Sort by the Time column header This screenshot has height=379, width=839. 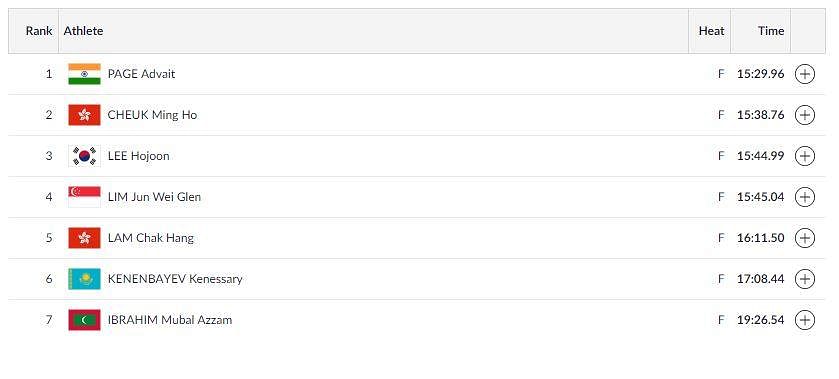click(x=771, y=31)
